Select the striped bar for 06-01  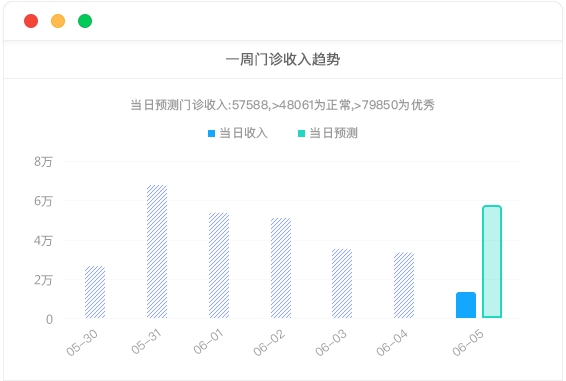tap(219, 265)
